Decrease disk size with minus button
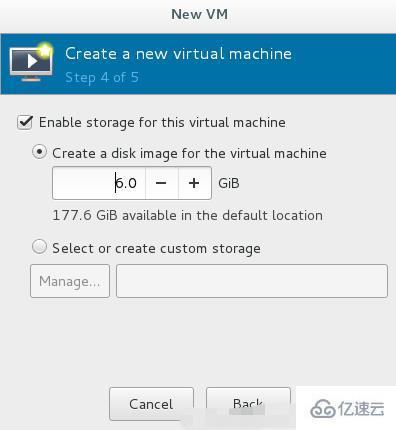396x430 pixels. coord(161,183)
